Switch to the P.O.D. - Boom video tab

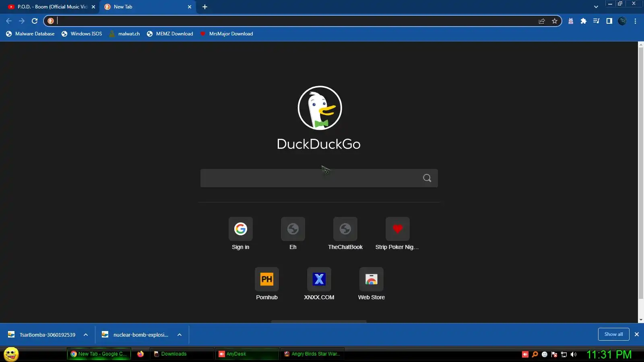click(x=47, y=7)
